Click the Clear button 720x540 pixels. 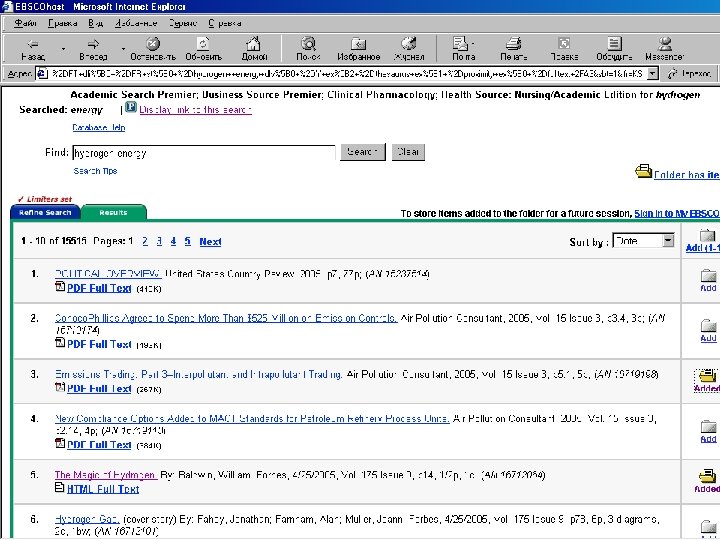pos(408,152)
